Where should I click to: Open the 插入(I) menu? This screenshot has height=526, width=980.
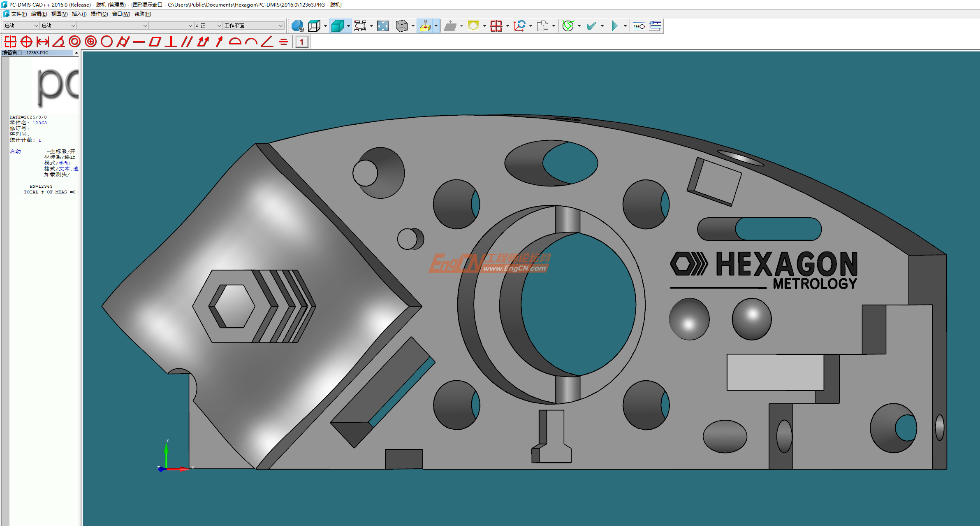[79, 14]
